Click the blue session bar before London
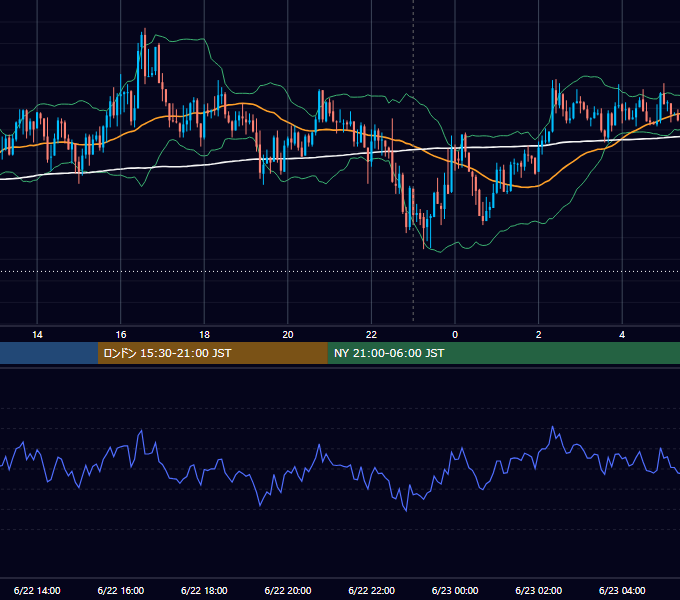Viewport: 680px width, 600px height. click(49, 353)
